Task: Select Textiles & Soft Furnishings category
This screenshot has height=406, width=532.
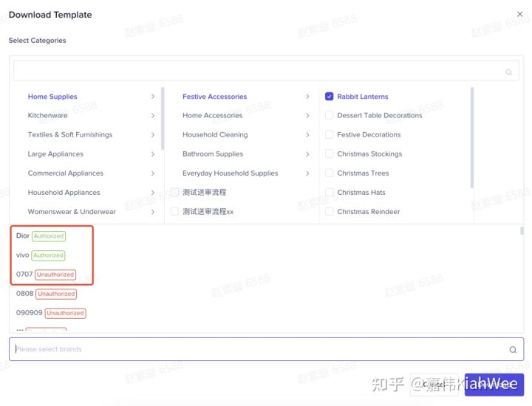Action: click(70, 134)
